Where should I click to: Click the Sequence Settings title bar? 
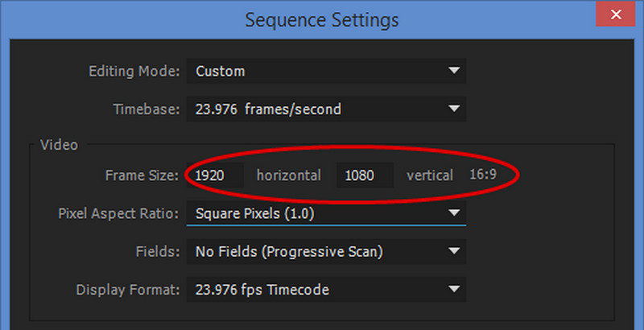pyautogui.click(x=322, y=19)
